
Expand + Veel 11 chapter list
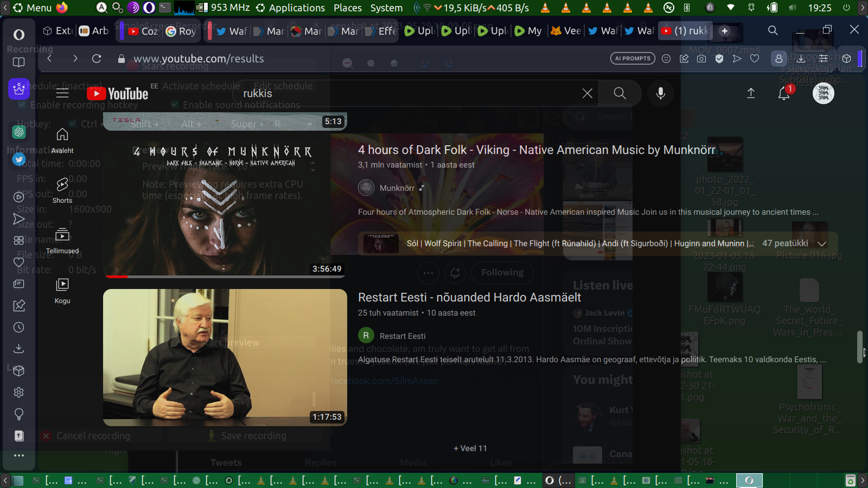point(470,448)
